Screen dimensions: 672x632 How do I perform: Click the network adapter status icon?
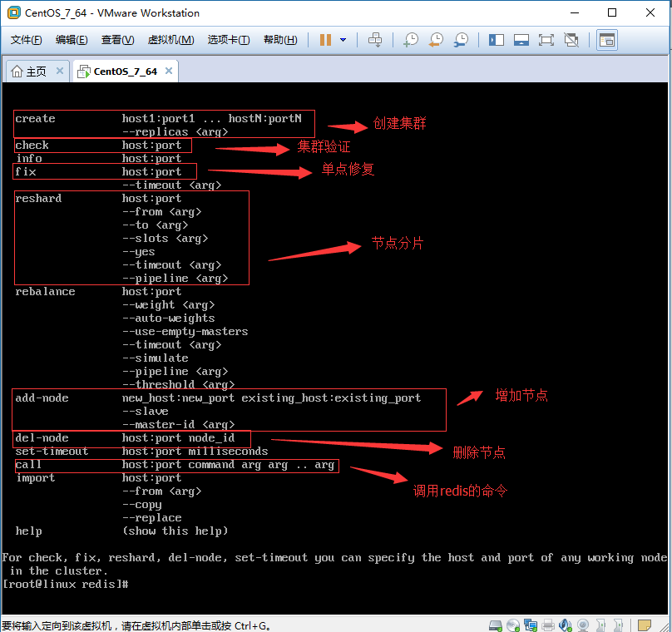pos(529,625)
